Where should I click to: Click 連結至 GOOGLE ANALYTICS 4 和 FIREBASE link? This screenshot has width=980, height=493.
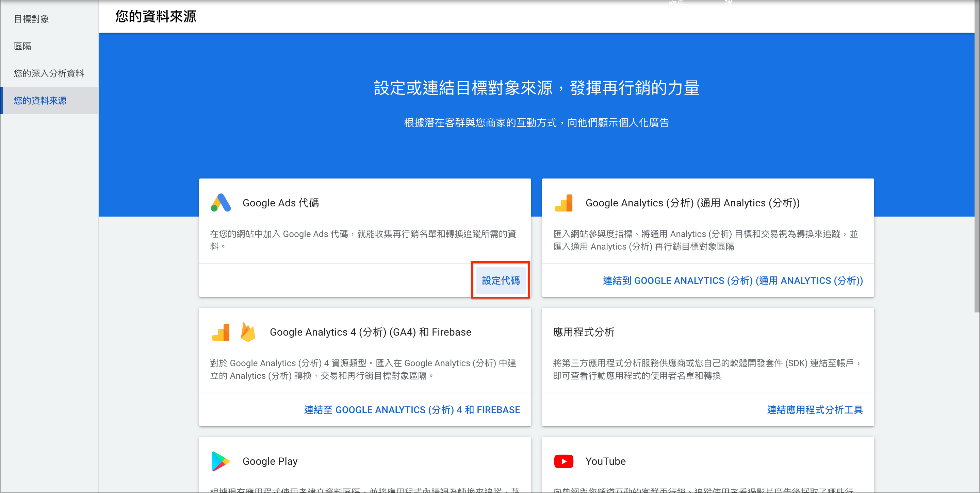(x=412, y=410)
